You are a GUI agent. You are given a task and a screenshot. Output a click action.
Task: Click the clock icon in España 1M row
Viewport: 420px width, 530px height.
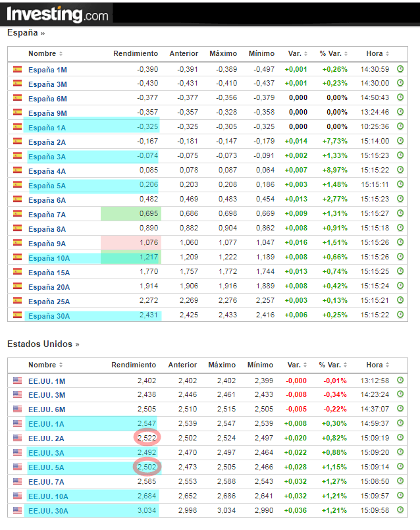pyautogui.click(x=400, y=69)
